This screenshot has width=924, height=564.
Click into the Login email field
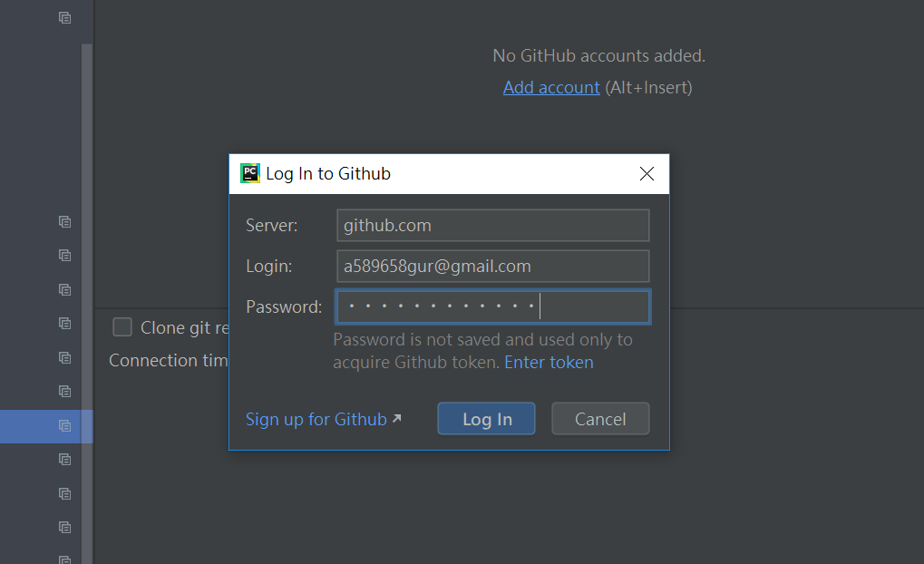492,267
